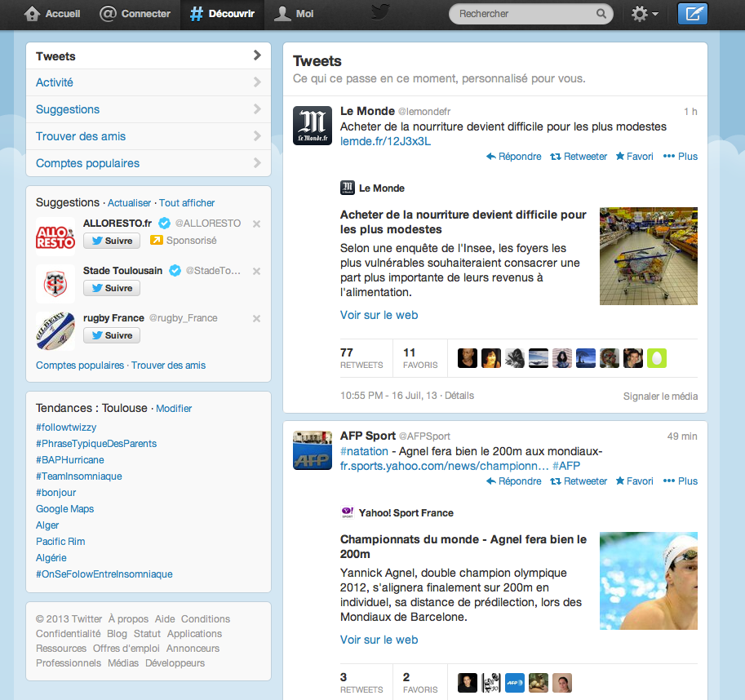Image resolution: width=745 pixels, height=700 pixels.
Task: Click the Yahoo! Sport France source icon
Action: click(x=348, y=513)
